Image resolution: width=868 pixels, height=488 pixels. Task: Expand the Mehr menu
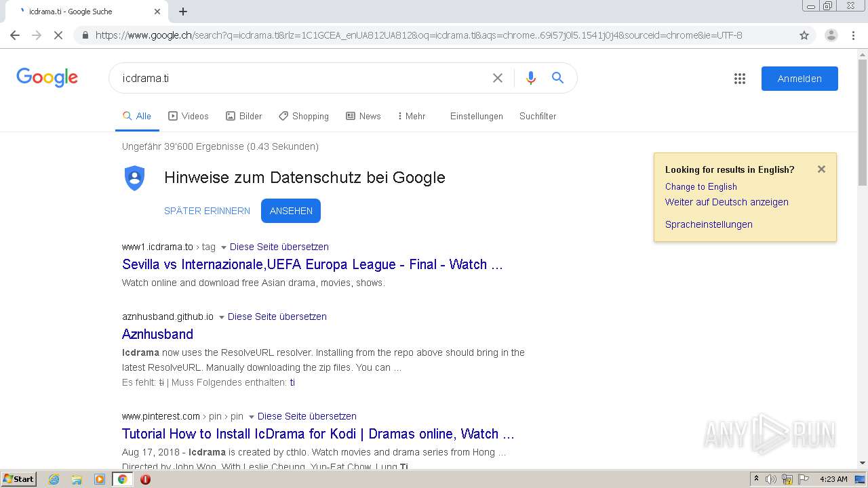coord(412,117)
